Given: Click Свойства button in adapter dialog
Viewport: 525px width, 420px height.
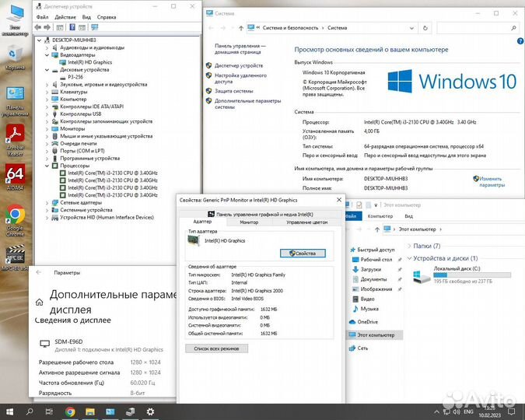Looking at the screenshot, I should [x=303, y=254].
